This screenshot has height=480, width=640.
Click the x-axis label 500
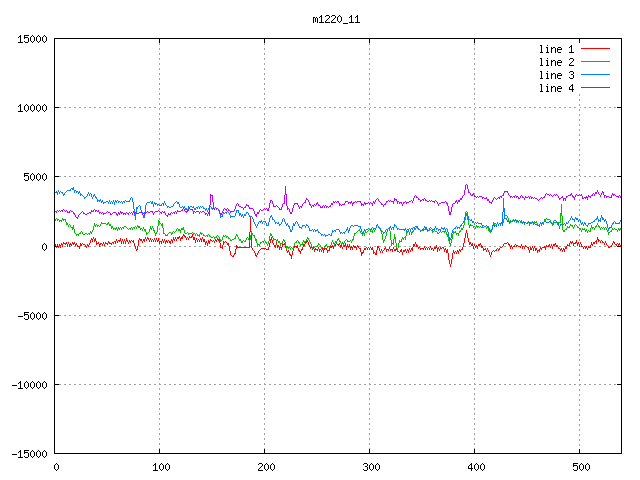[x=581, y=467]
